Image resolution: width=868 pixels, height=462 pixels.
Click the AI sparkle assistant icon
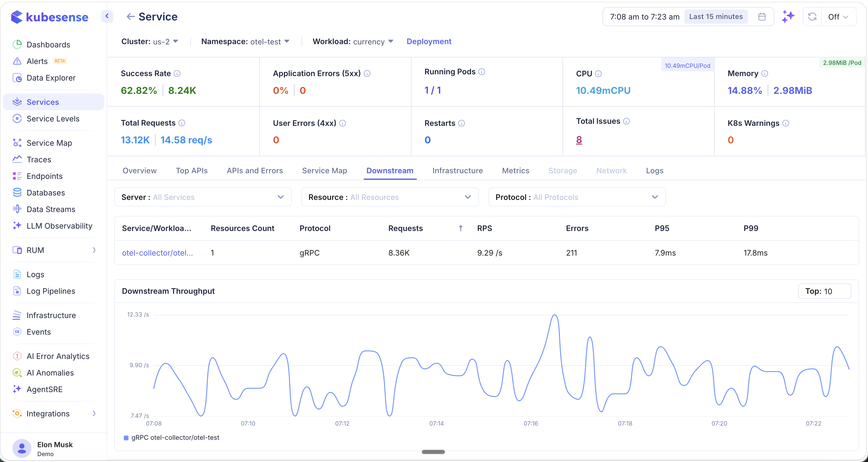pos(788,17)
